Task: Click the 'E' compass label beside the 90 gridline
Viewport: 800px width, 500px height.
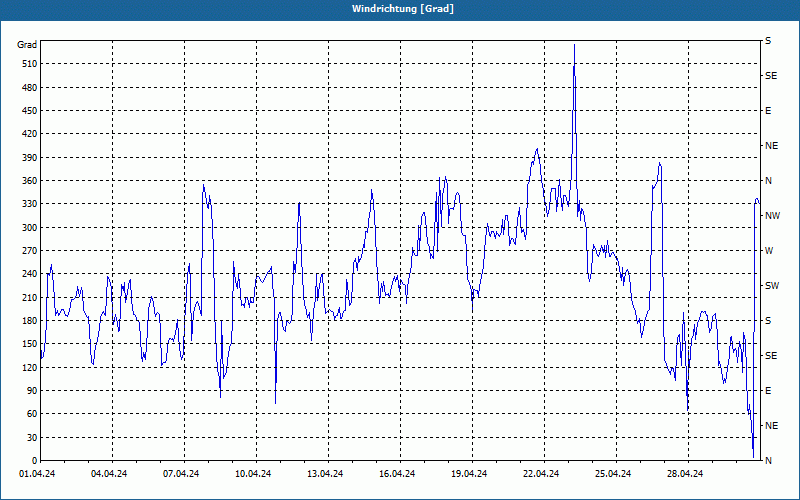Action: pos(768,391)
